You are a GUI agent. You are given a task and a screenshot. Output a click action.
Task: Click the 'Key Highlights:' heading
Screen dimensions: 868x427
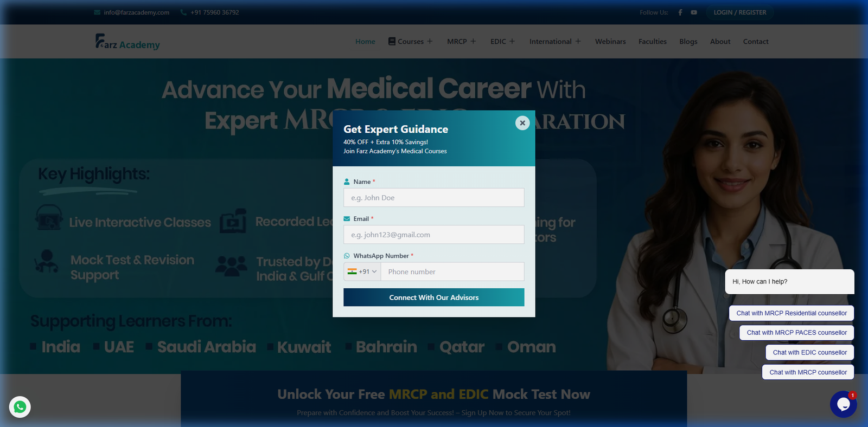94,174
